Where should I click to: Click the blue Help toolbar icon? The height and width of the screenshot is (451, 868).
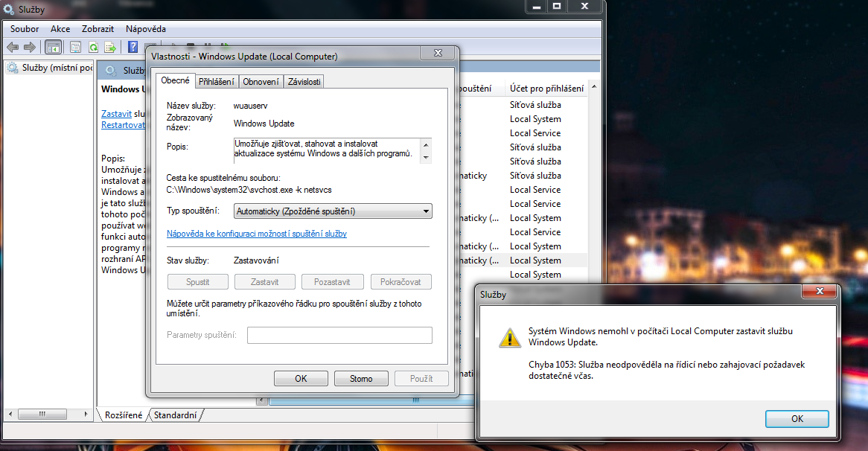(x=133, y=47)
